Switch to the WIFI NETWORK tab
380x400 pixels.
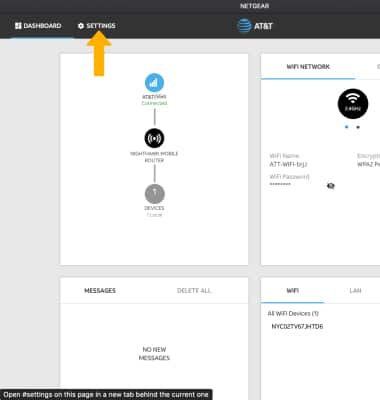tap(308, 67)
